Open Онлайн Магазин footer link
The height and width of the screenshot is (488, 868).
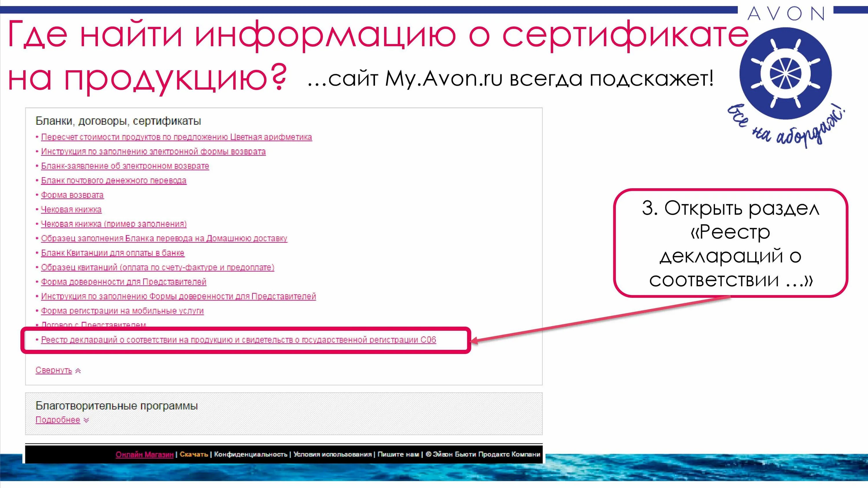[x=145, y=454]
